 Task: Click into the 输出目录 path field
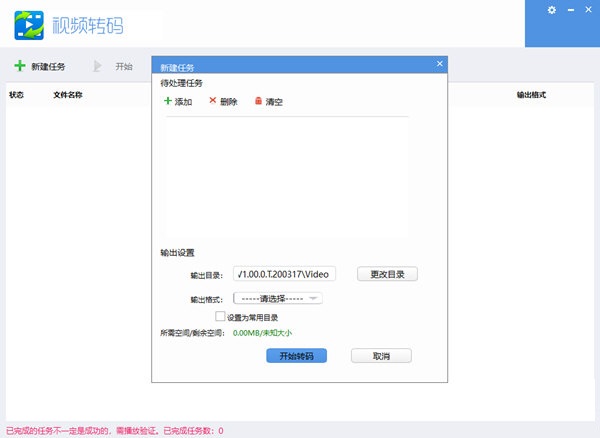click(284, 274)
